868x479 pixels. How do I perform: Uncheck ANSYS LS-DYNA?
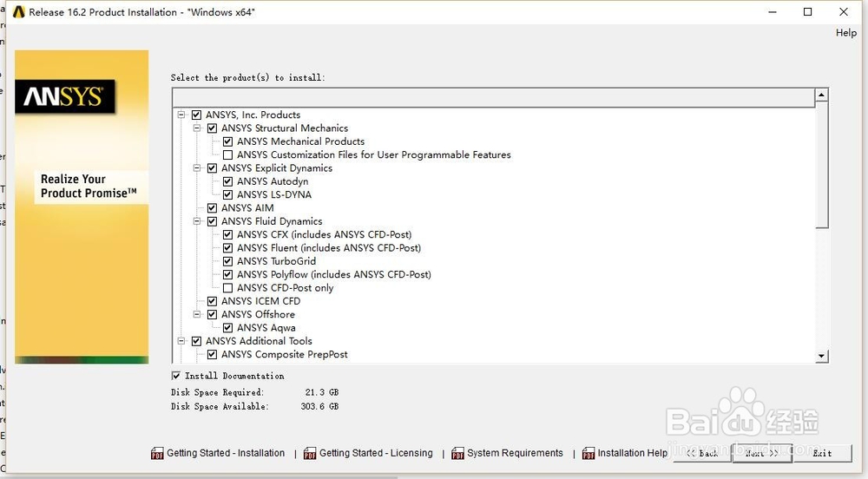pos(227,194)
